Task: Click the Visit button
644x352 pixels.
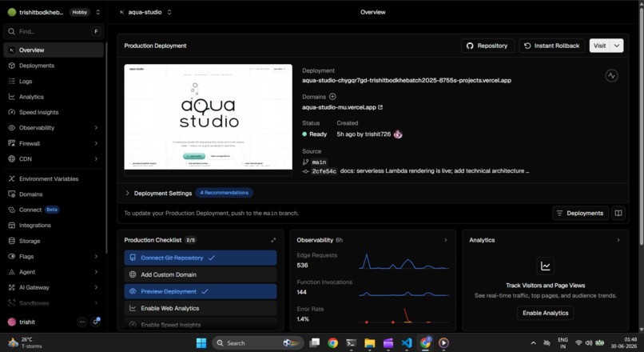Action: pos(600,46)
